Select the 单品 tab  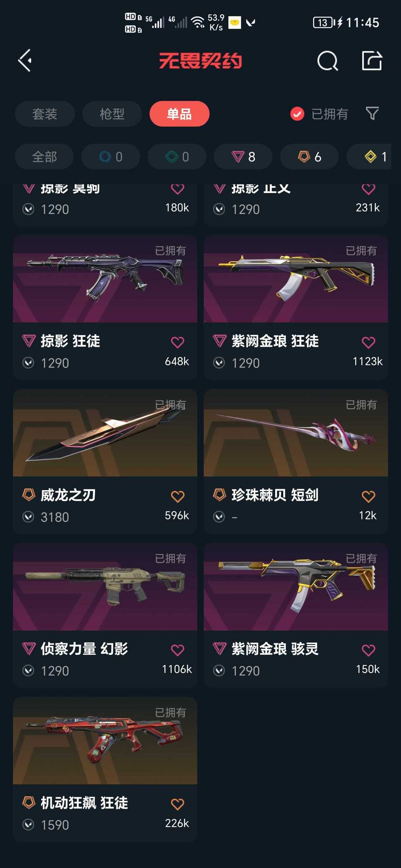coord(179,114)
